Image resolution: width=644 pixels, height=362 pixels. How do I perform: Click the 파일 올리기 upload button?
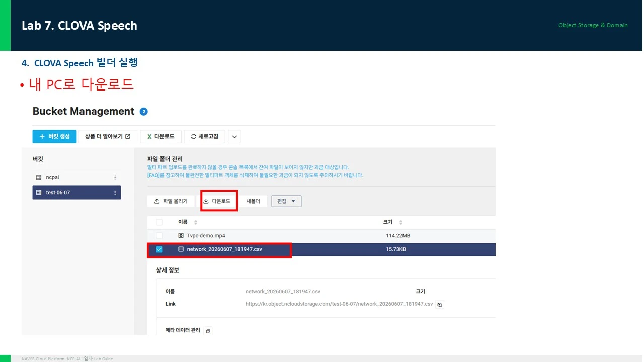171,201
